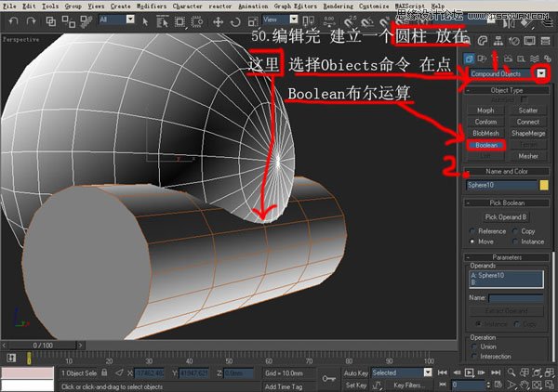
Task: Activate the Select and Move tool
Action: tap(218, 22)
